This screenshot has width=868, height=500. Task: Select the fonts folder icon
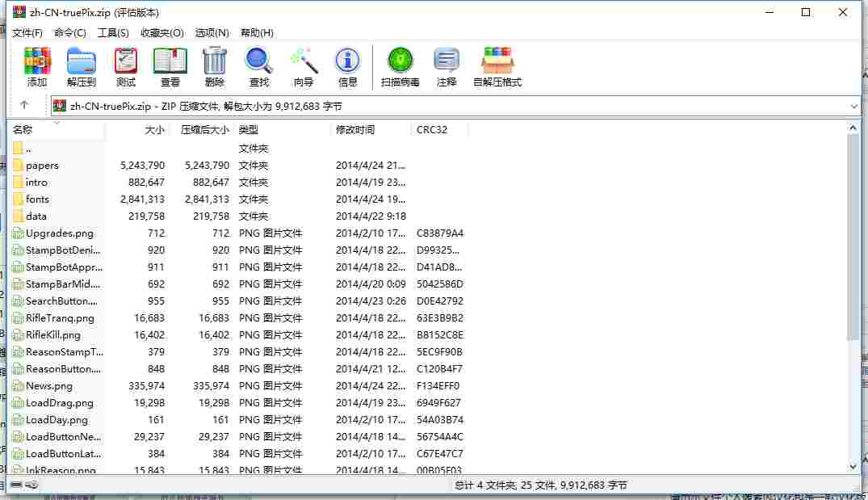(18, 199)
